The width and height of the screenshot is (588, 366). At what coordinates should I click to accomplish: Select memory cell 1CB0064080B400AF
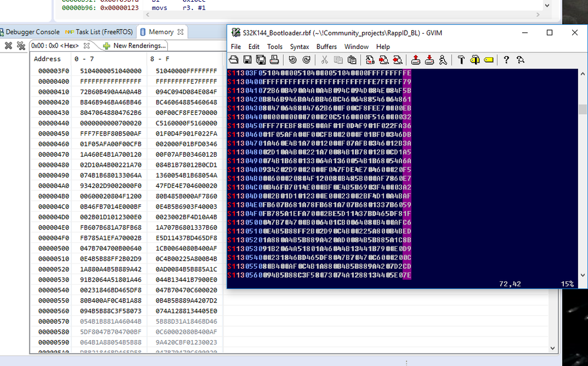pos(187,248)
